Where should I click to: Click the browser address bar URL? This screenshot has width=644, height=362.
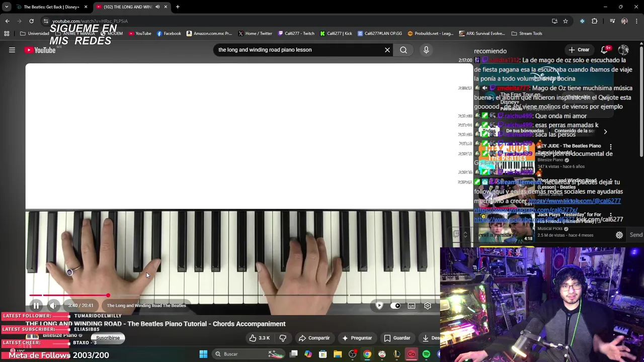coord(90,21)
